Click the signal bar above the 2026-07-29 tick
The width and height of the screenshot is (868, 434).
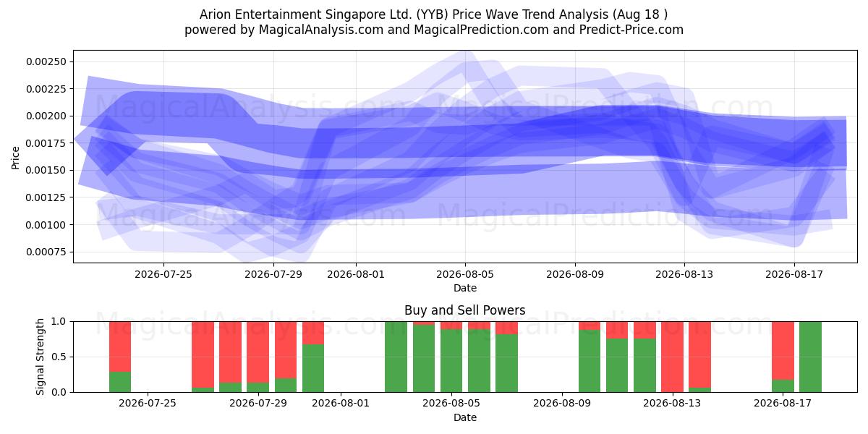(x=258, y=357)
